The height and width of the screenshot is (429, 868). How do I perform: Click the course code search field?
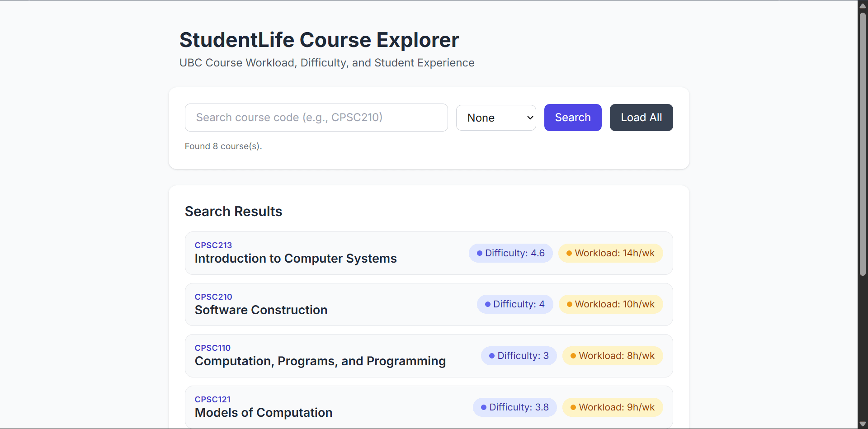click(316, 118)
